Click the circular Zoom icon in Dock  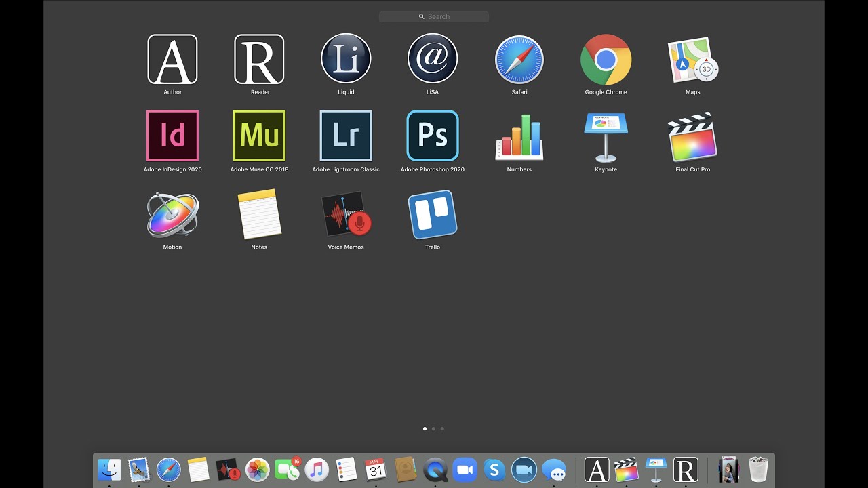click(524, 469)
